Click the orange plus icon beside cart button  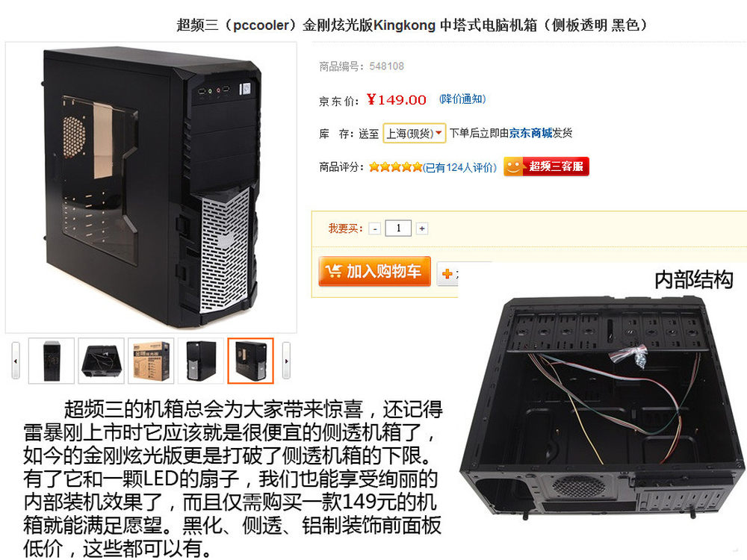click(447, 274)
